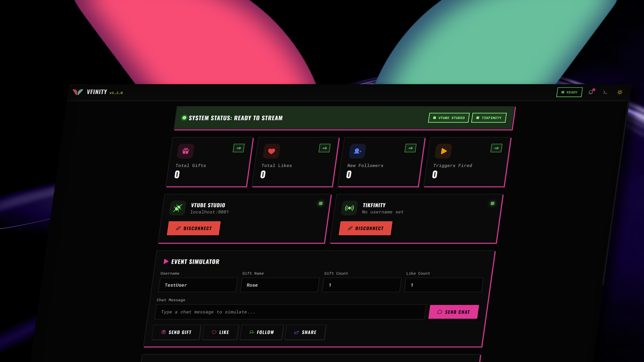Toggle the READY status indicator
Screen dimensions: 644x362
click(569, 92)
